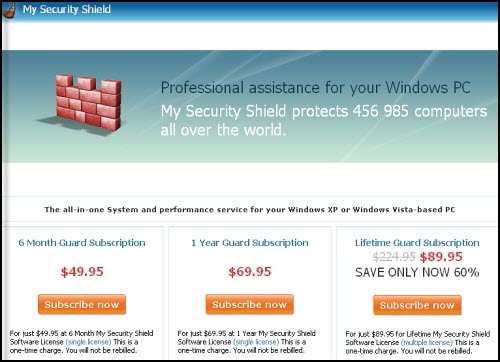Open the multiple license link
Viewport: 500px width, 362px height.
coord(427,343)
